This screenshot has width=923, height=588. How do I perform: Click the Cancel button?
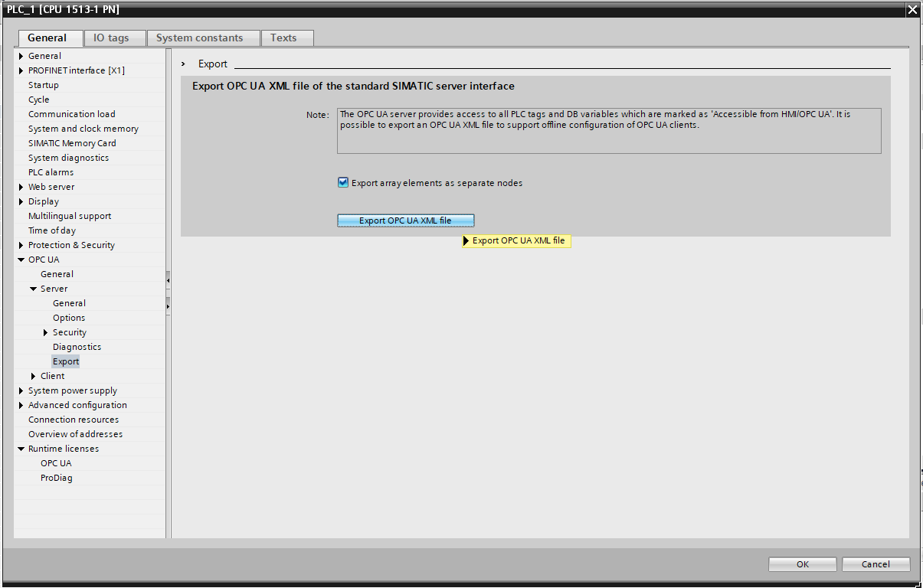click(876, 564)
